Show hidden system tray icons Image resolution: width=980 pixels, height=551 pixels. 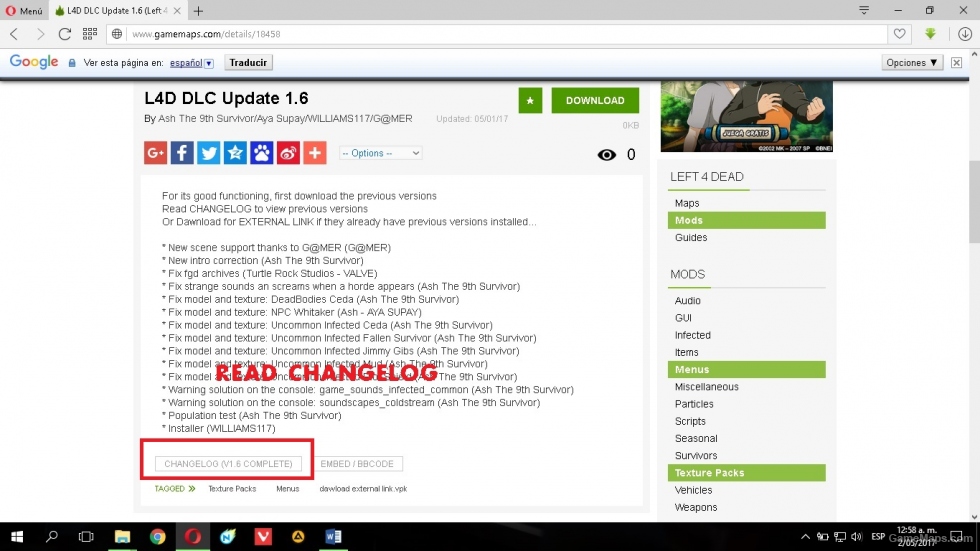[805, 537]
